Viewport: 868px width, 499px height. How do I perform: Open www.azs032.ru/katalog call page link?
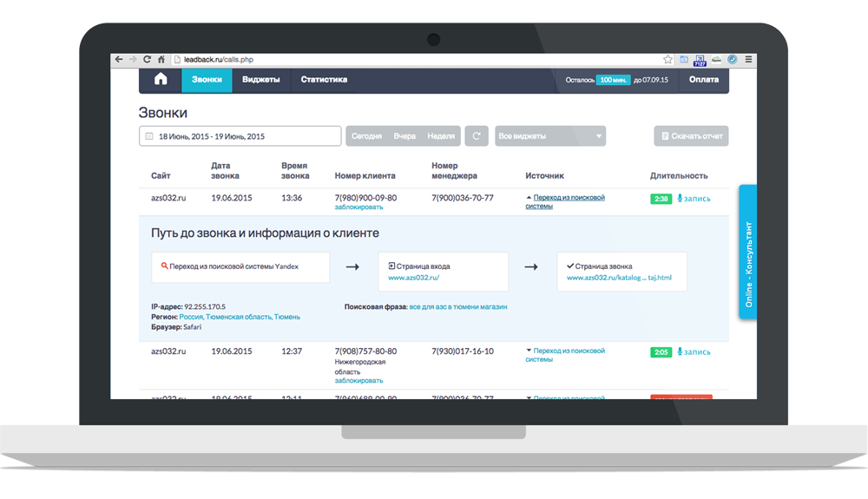tap(619, 278)
